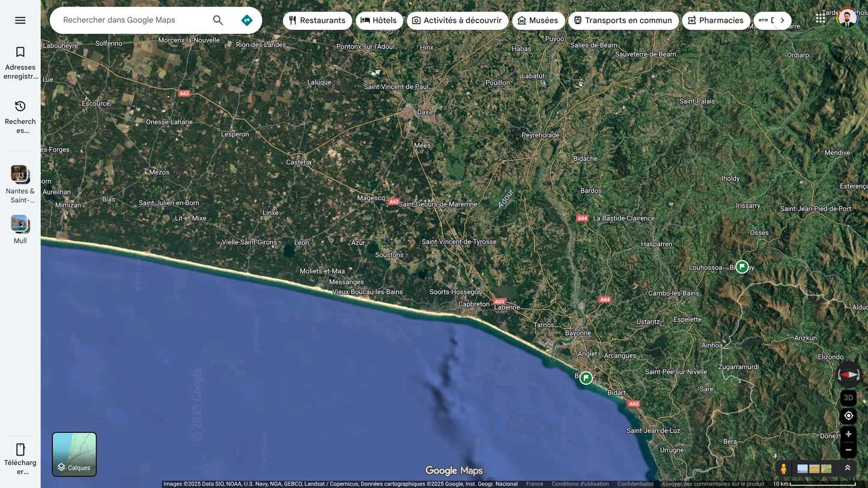
Task: Toggle 3D view button
Action: pyautogui.click(x=848, y=397)
